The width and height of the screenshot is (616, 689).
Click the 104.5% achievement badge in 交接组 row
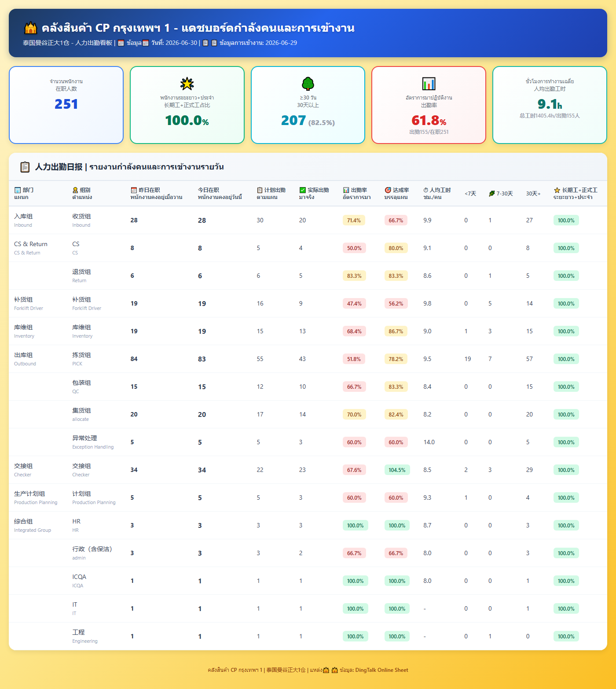[397, 470]
